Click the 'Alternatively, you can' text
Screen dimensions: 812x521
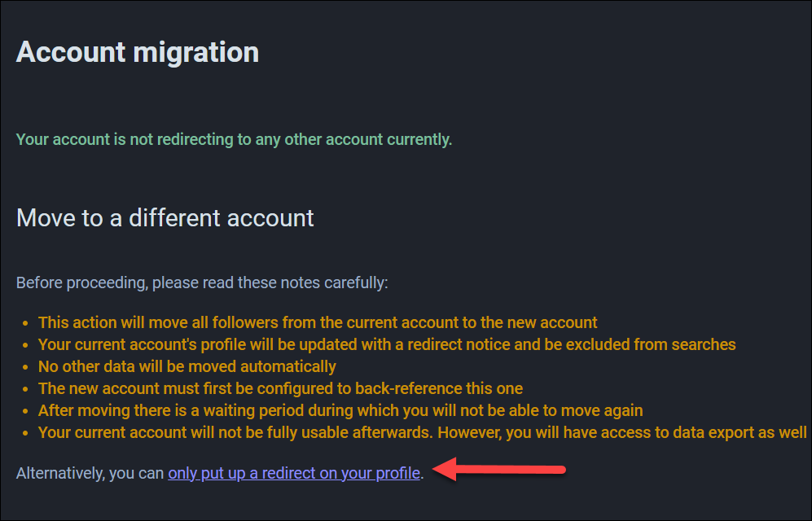(x=90, y=473)
